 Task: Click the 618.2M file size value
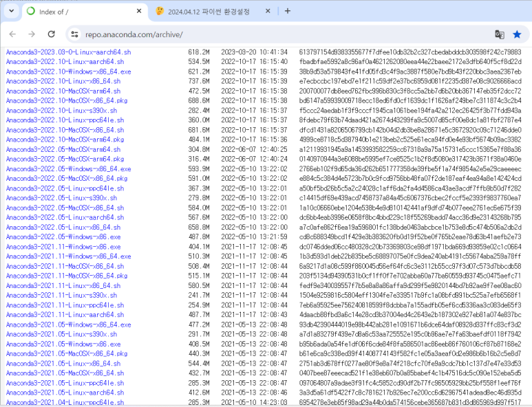(x=199, y=52)
